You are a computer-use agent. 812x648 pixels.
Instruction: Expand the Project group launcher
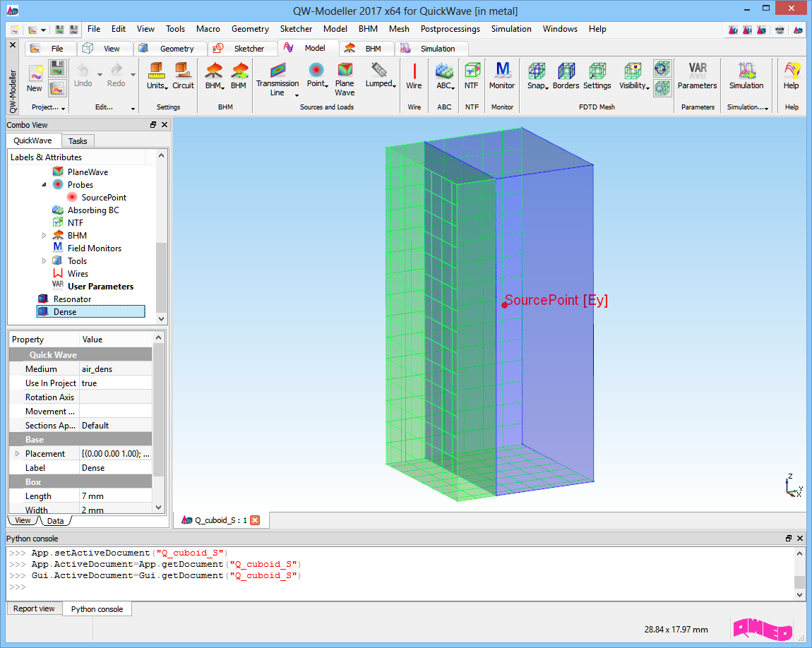(x=63, y=108)
